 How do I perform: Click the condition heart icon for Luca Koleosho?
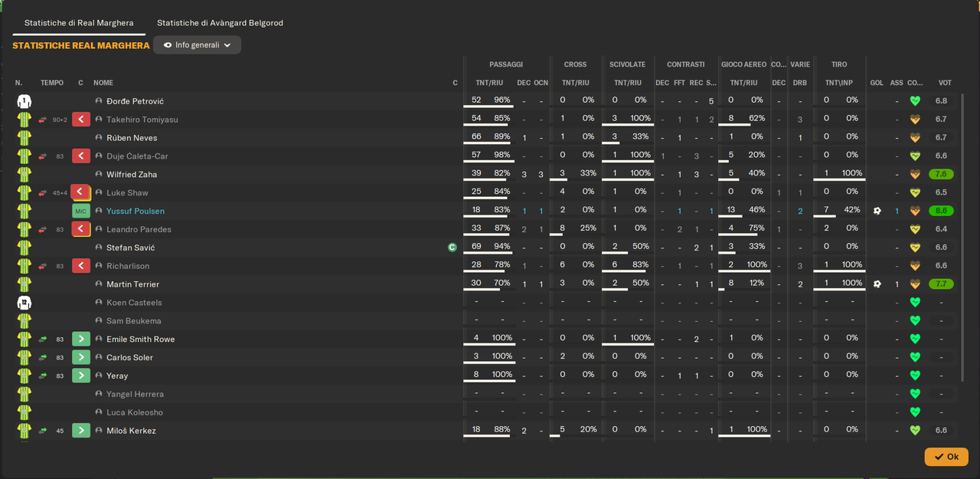point(914,412)
